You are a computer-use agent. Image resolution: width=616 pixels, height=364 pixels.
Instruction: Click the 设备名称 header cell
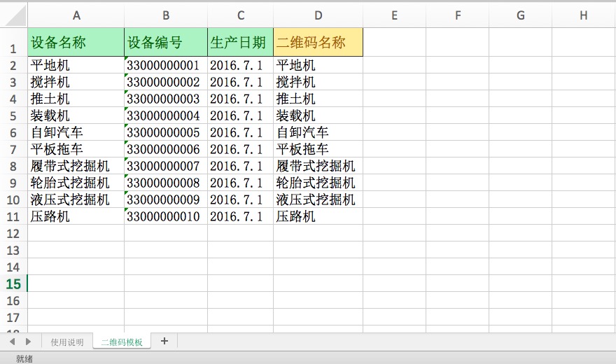(76, 43)
